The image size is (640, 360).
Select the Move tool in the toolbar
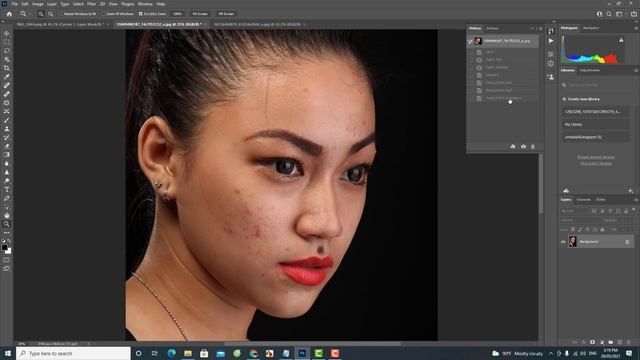pos(7,33)
